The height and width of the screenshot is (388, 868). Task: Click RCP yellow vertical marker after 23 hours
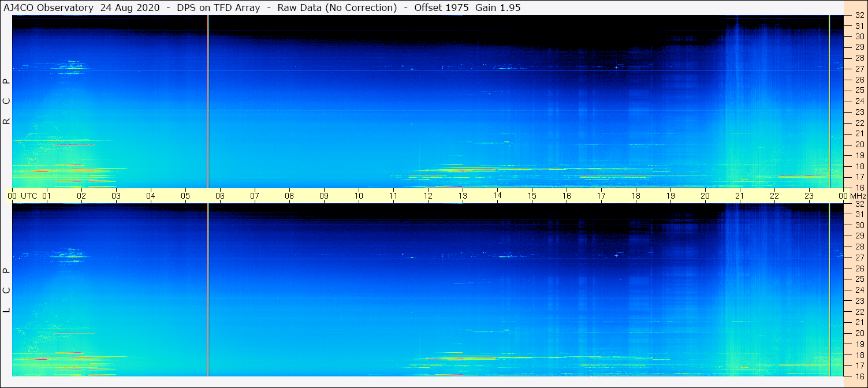coord(829,101)
